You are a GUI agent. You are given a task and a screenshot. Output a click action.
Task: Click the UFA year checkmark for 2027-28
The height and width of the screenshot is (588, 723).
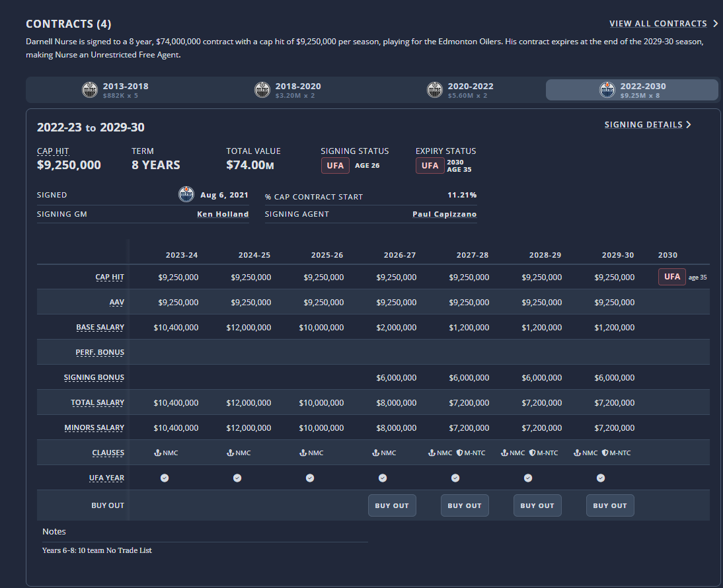(455, 478)
